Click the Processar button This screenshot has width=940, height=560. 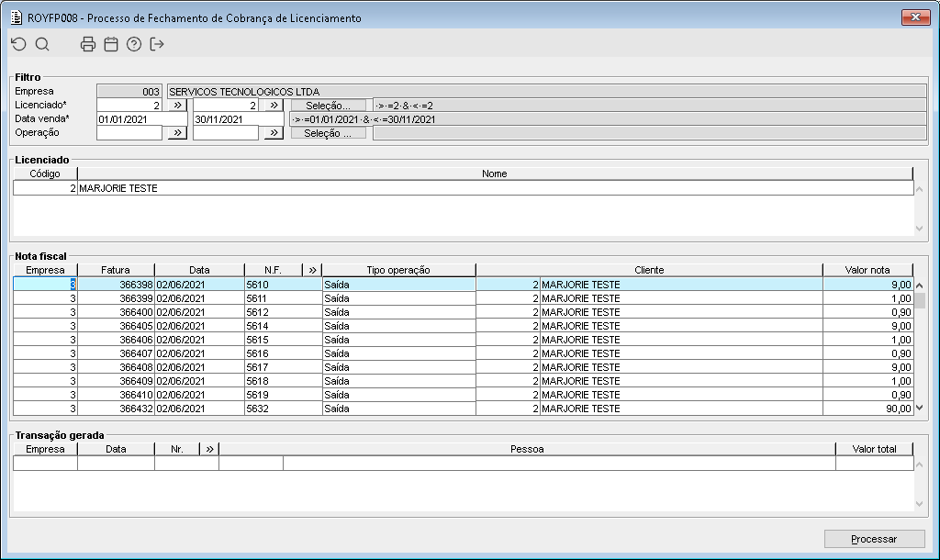pos(874,538)
